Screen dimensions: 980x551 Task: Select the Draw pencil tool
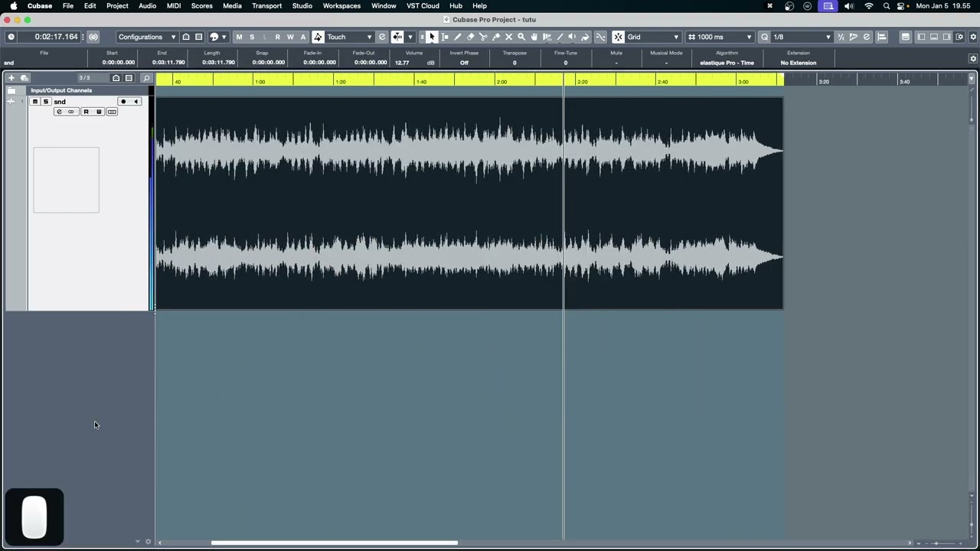click(458, 37)
